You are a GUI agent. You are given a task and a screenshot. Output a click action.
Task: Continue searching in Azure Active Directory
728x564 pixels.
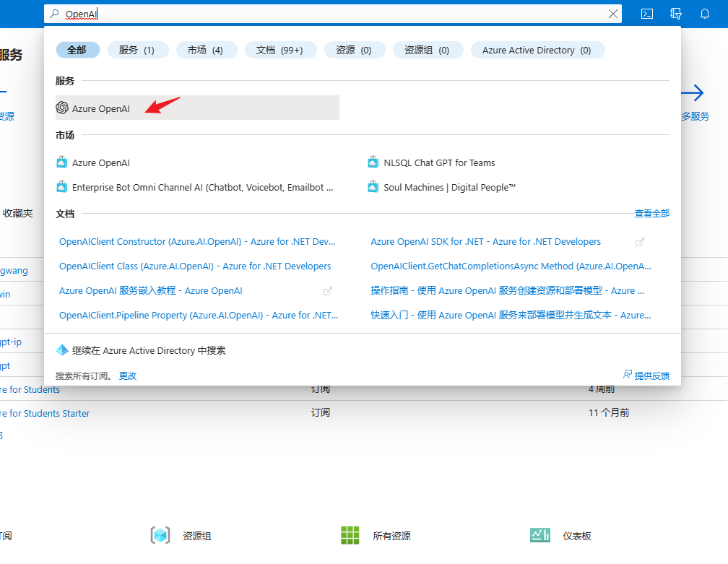click(149, 351)
